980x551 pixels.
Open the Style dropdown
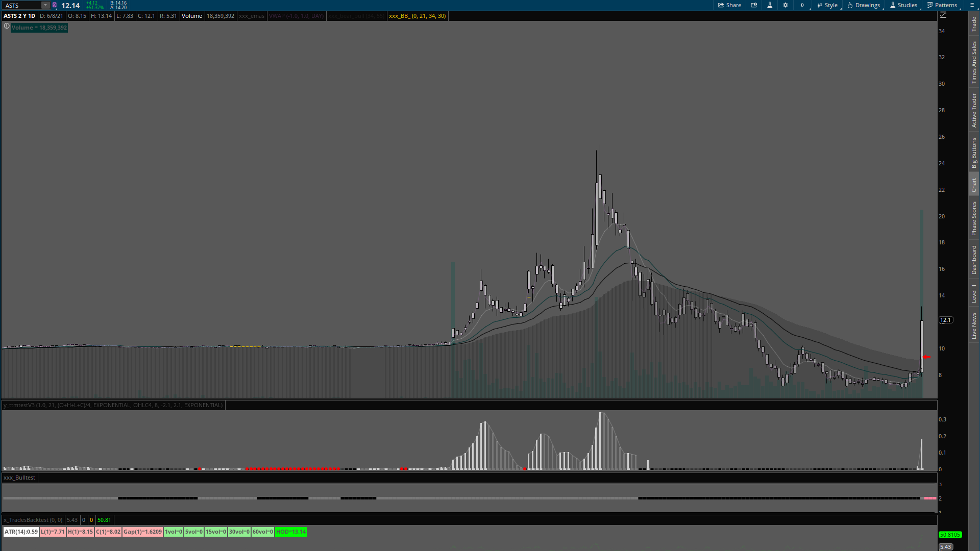[x=827, y=5]
